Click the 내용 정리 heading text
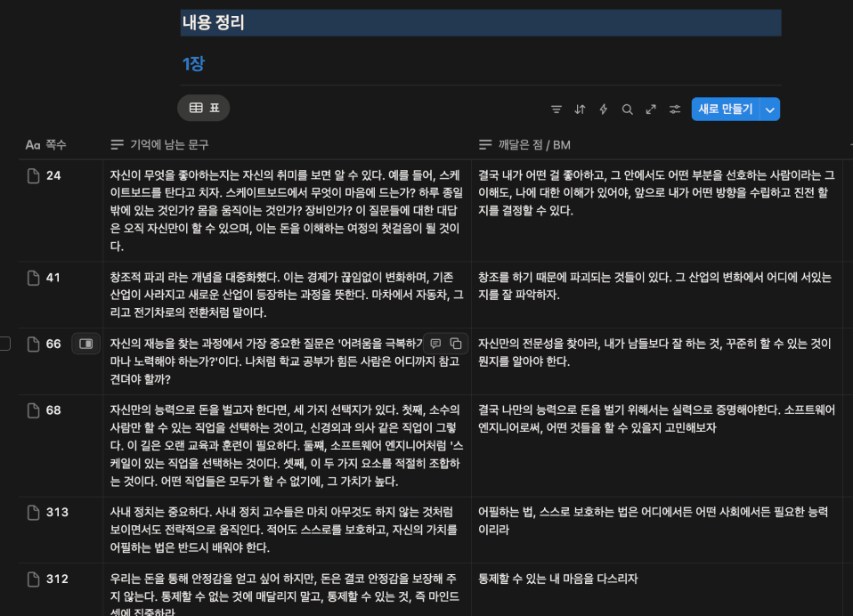The height and width of the screenshot is (616, 853). click(x=214, y=23)
